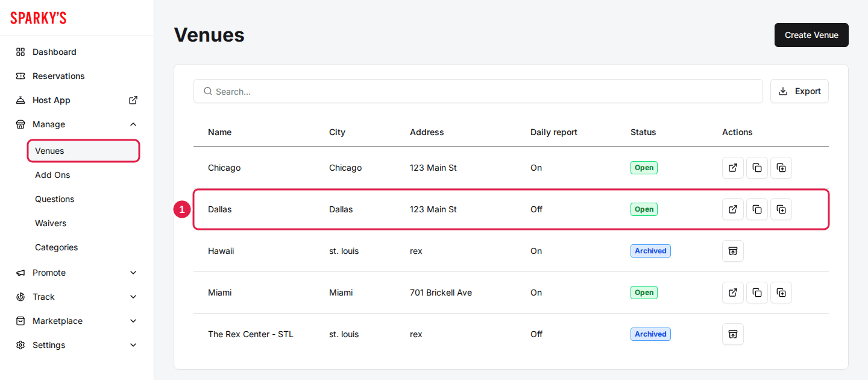
Task: Click the Dashboard grid icon
Action: coord(20,52)
